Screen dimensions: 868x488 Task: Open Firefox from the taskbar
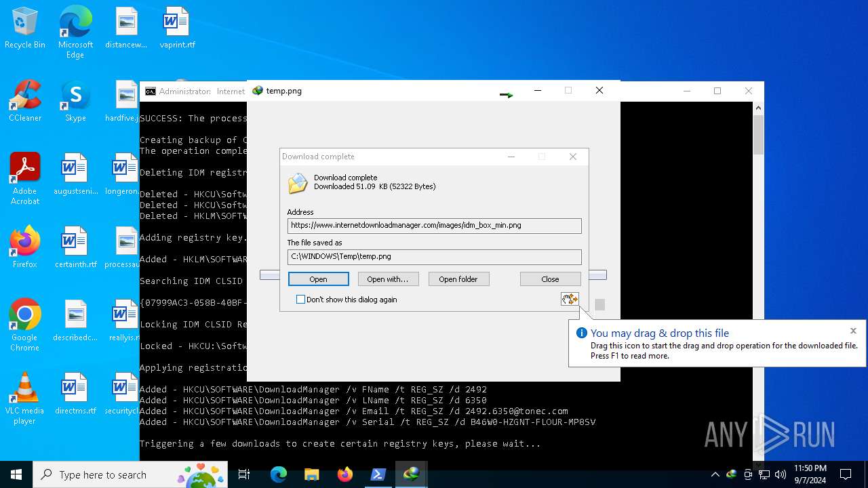(x=345, y=474)
